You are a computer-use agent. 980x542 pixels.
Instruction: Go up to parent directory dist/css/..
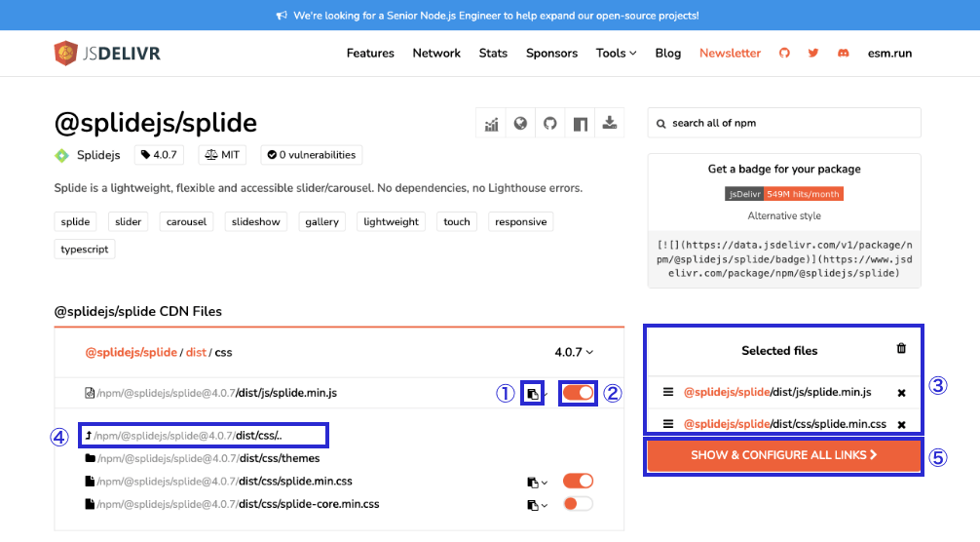(x=184, y=435)
